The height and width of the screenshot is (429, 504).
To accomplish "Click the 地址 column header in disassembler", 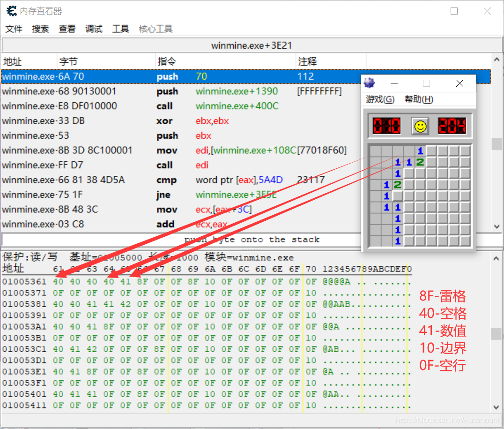I will coord(29,61).
